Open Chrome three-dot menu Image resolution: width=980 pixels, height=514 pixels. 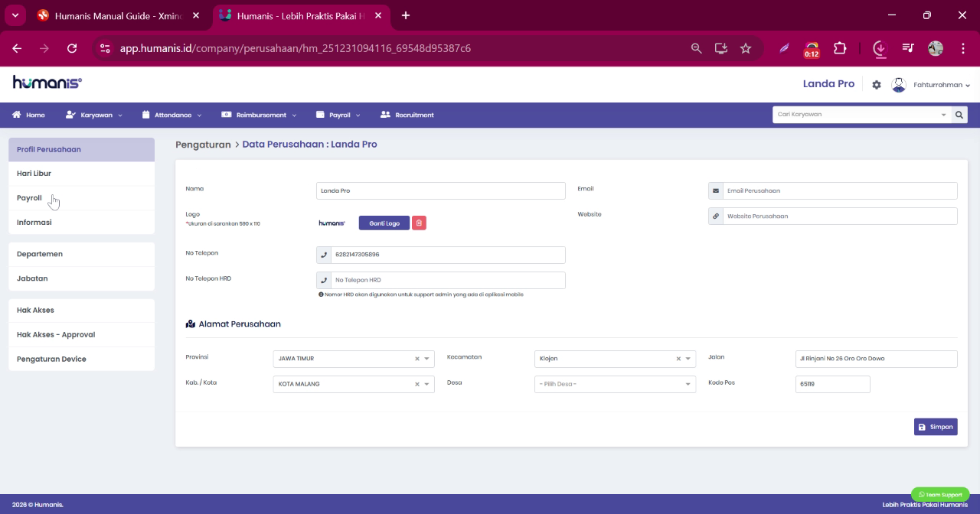[x=963, y=48]
